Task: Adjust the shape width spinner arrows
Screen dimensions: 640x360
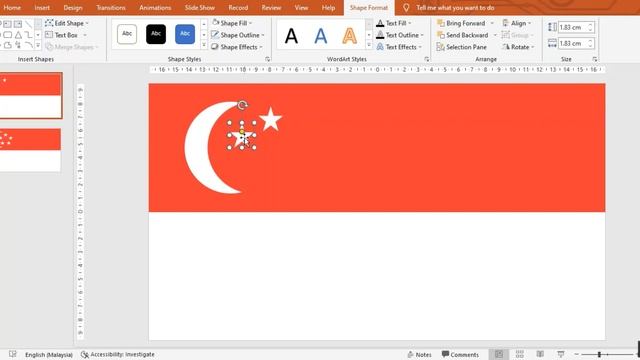Action: pyautogui.click(x=590, y=43)
